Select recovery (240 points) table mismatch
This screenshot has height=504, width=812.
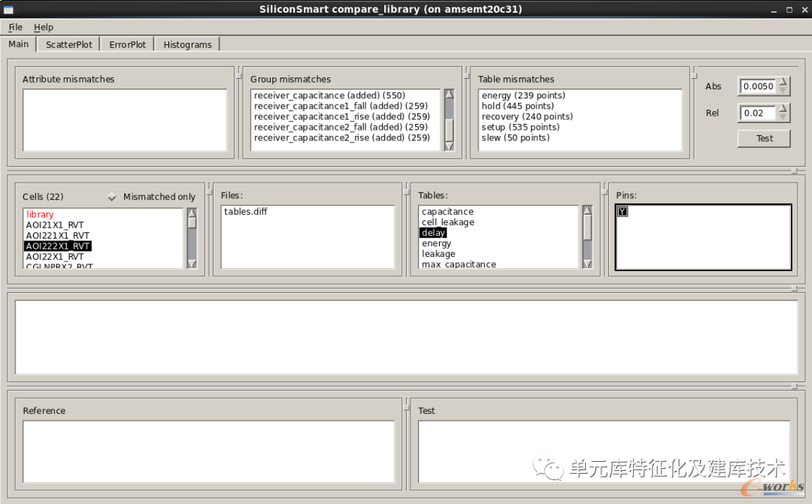527,117
